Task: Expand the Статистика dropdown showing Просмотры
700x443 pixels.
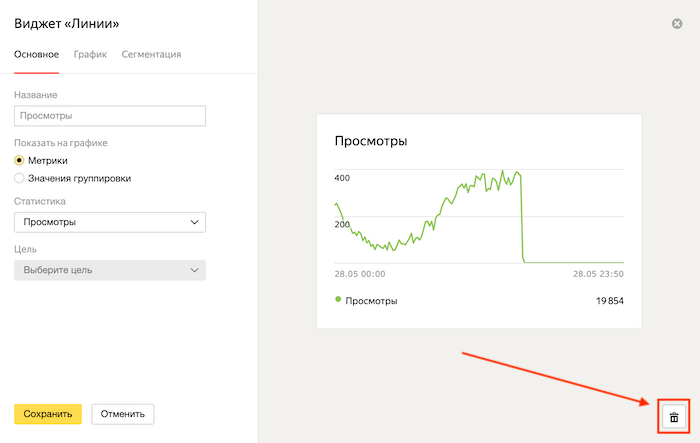Action: click(x=110, y=222)
